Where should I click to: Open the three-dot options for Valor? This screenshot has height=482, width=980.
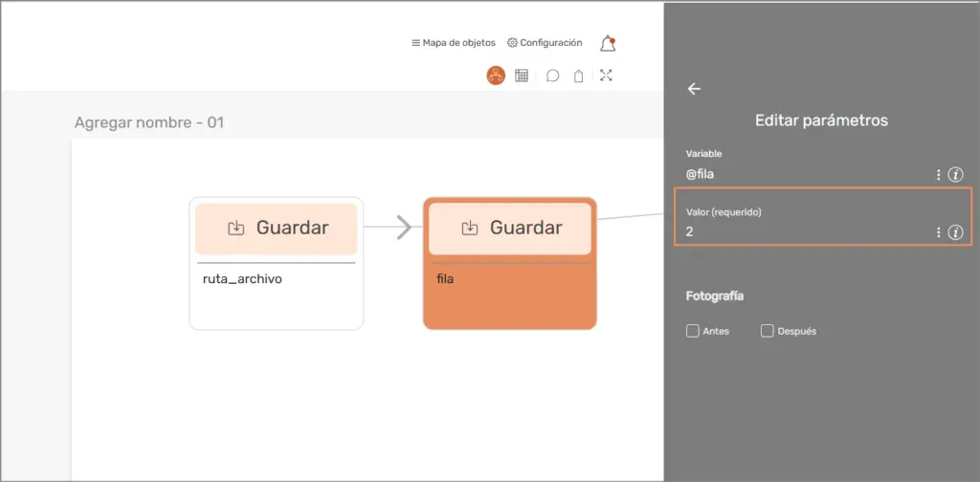938,232
